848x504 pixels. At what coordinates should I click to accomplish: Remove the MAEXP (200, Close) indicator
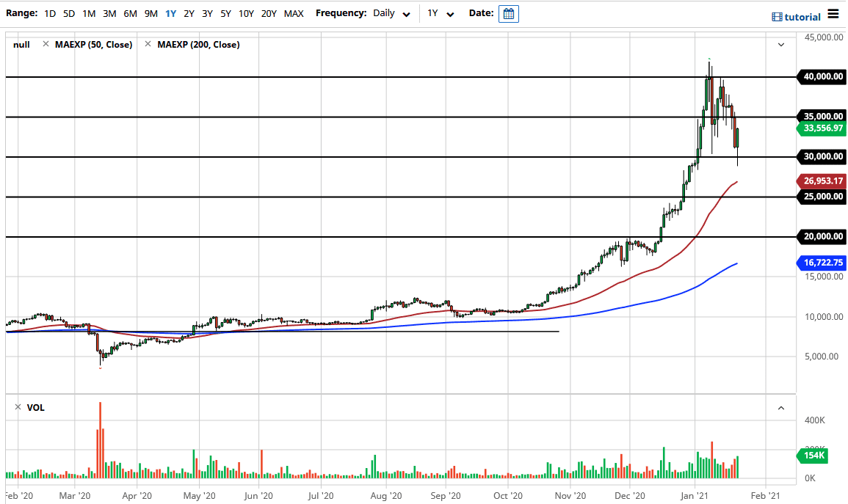(x=148, y=45)
